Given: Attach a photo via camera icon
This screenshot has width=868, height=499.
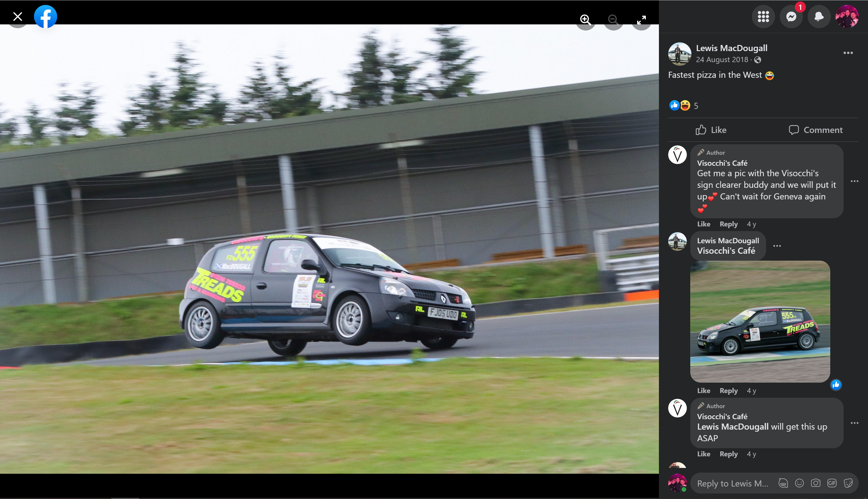Looking at the screenshot, I should click(815, 483).
